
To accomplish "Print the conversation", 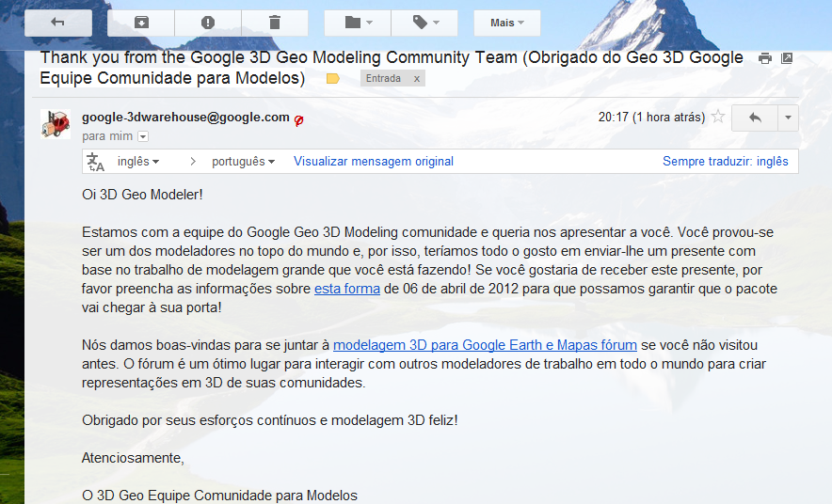I will point(764,58).
